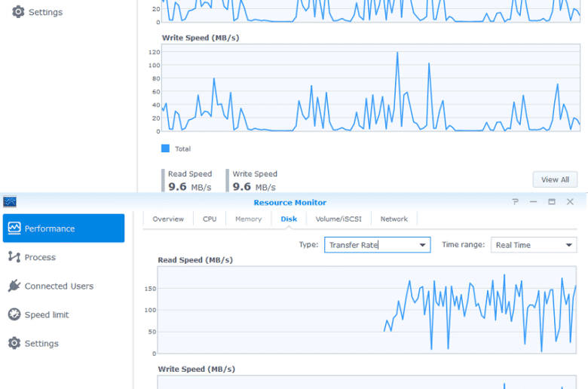Open the help question mark in Resource Monitor
This screenshot has height=389, width=588.
pyautogui.click(x=515, y=202)
